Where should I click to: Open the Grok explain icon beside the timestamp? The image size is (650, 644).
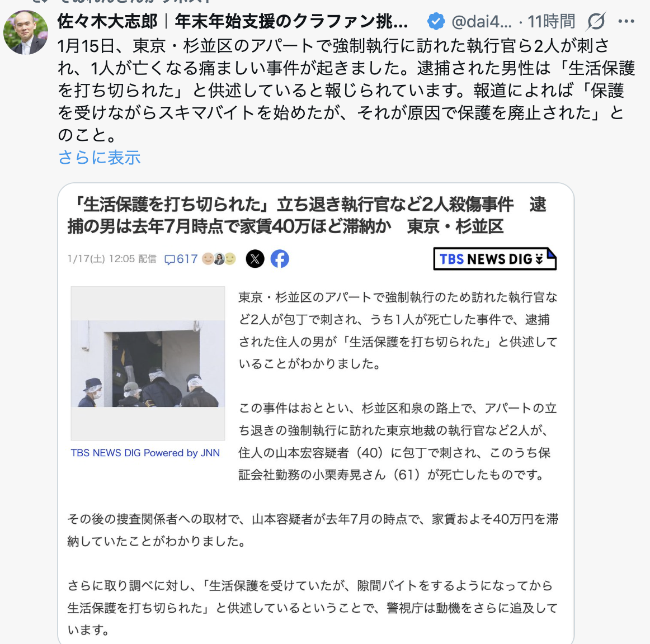(x=596, y=21)
